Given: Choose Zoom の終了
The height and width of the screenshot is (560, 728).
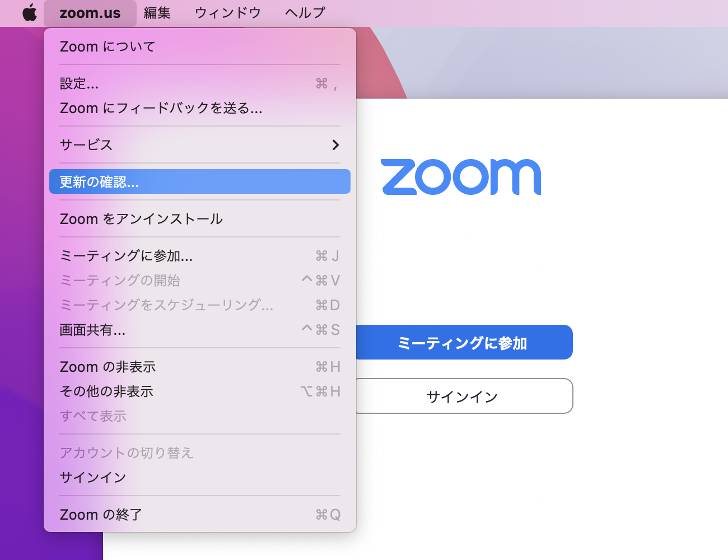Looking at the screenshot, I should tap(200, 515).
